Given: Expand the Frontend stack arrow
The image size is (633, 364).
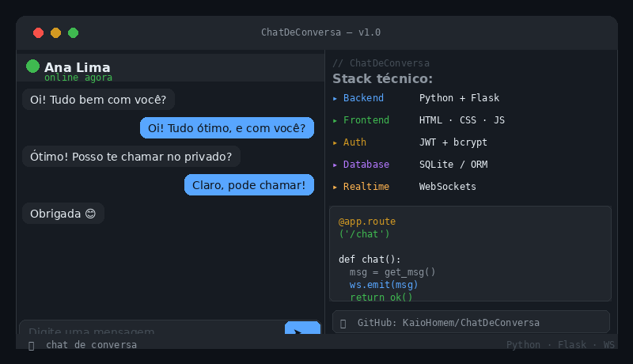Looking at the screenshot, I should tap(335, 120).
